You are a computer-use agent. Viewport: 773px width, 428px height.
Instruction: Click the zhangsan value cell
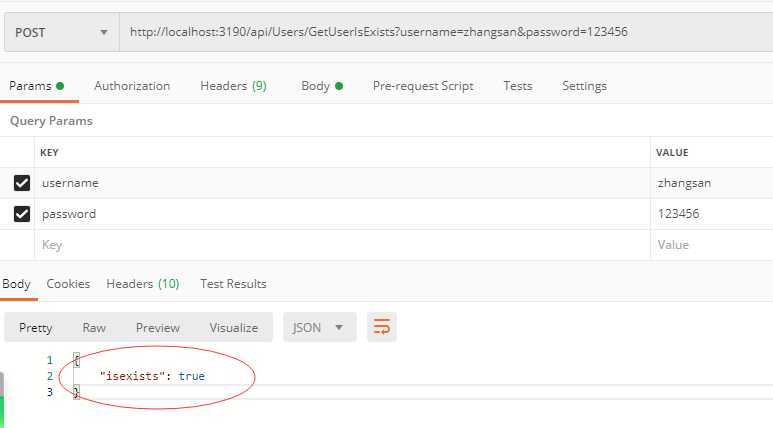pos(712,183)
